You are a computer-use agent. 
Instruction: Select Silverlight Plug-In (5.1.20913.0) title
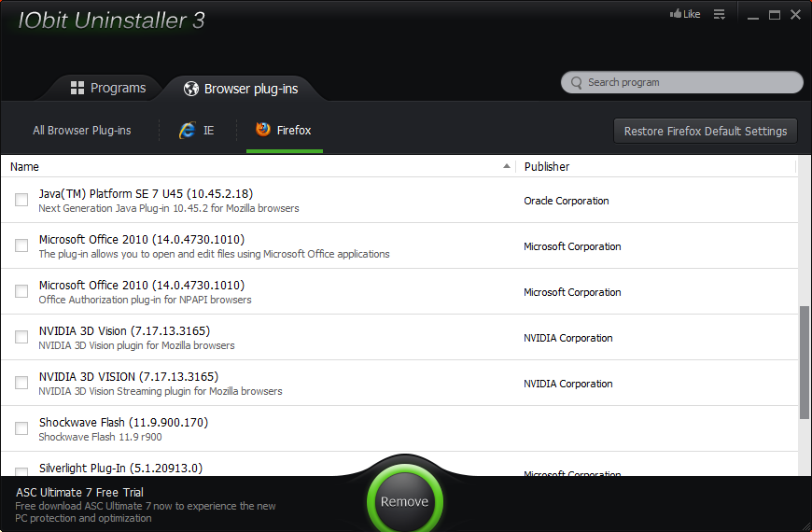click(x=120, y=468)
